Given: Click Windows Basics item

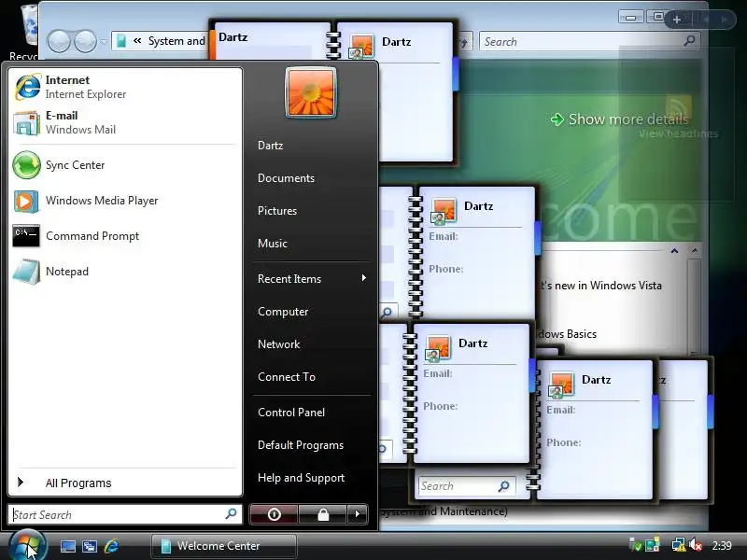Looking at the screenshot, I should 567,334.
